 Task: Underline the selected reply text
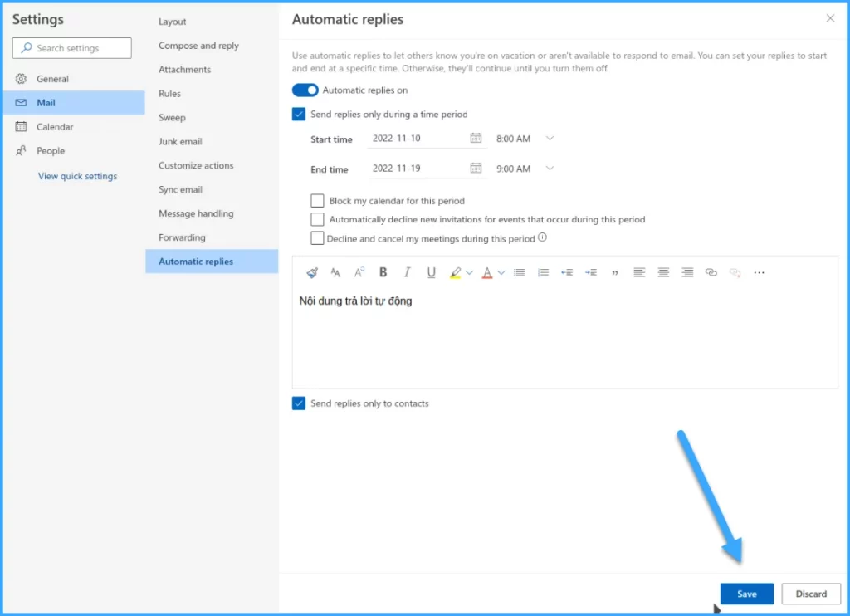(431, 272)
